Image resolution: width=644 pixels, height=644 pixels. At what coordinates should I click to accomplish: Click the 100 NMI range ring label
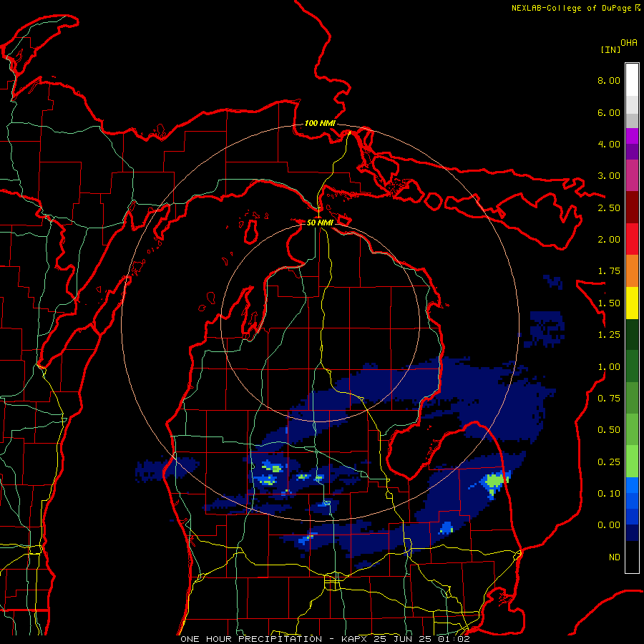click(320, 123)
